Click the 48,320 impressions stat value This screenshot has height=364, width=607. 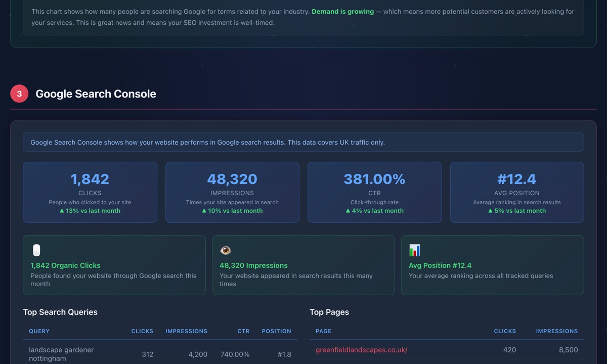(232, 179)
